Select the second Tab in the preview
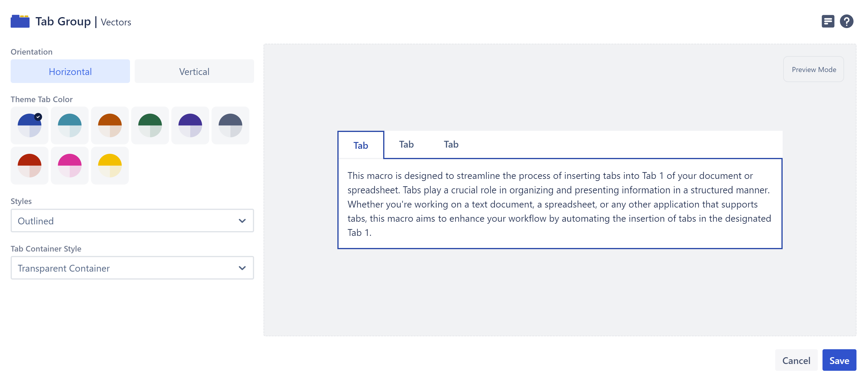This screenshot has width=868, height=382. tap(406, 144)
